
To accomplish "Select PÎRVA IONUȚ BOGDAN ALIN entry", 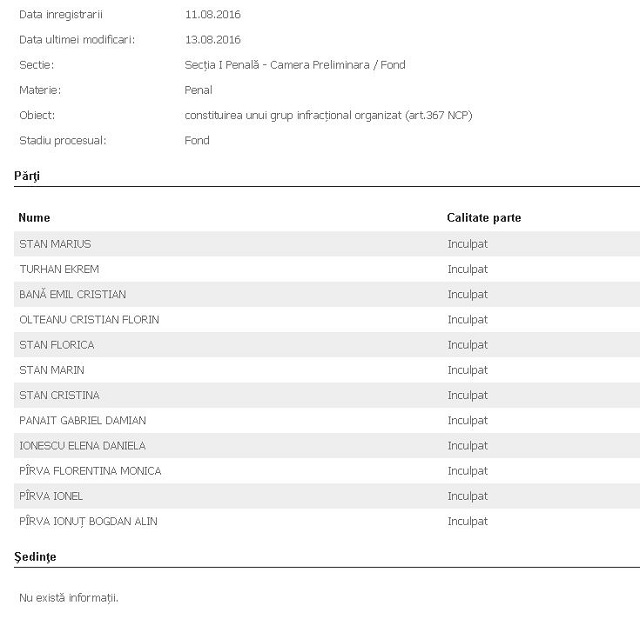I will pyautogui.click(x=88, y=521).
